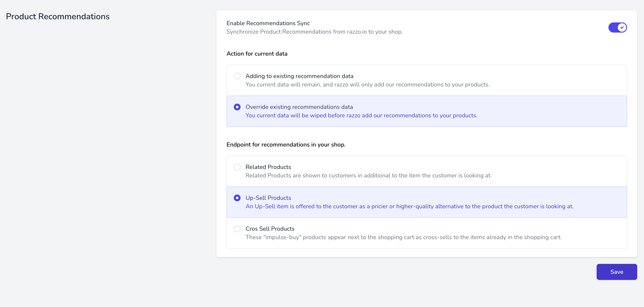644x307 pixels.
Task: Choose the Related Products radio option
Action: [x=237, y=167]
